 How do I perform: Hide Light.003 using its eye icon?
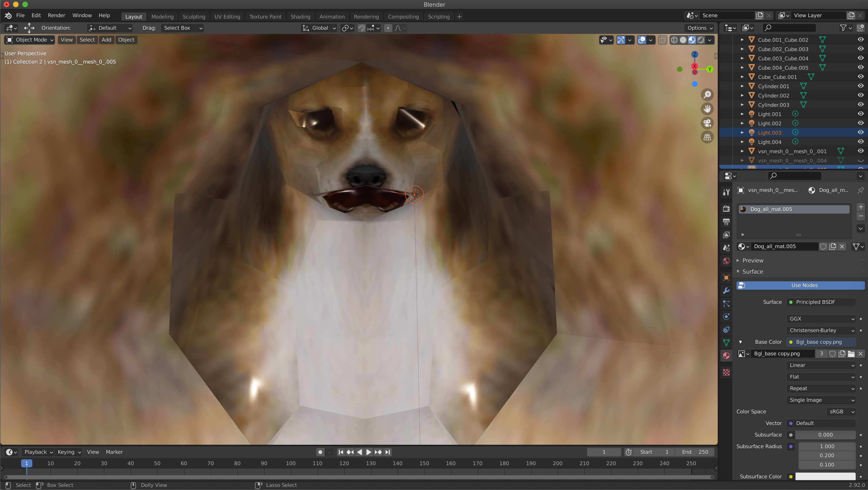860,132
